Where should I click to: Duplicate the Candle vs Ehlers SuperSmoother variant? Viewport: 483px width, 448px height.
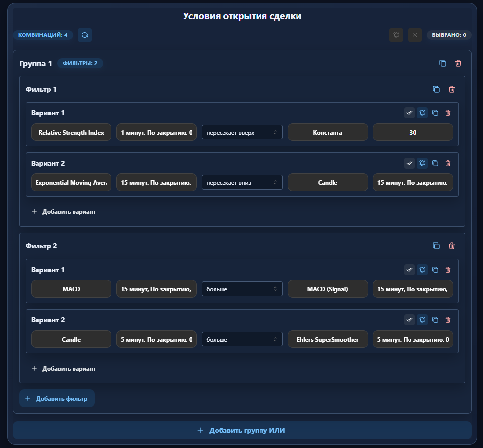(435, 320)
